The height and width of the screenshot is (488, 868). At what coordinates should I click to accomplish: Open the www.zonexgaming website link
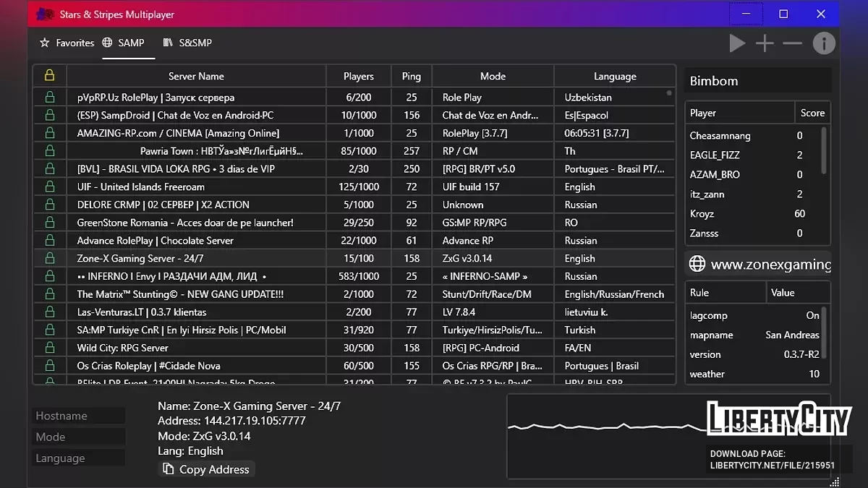click(770, 265)
